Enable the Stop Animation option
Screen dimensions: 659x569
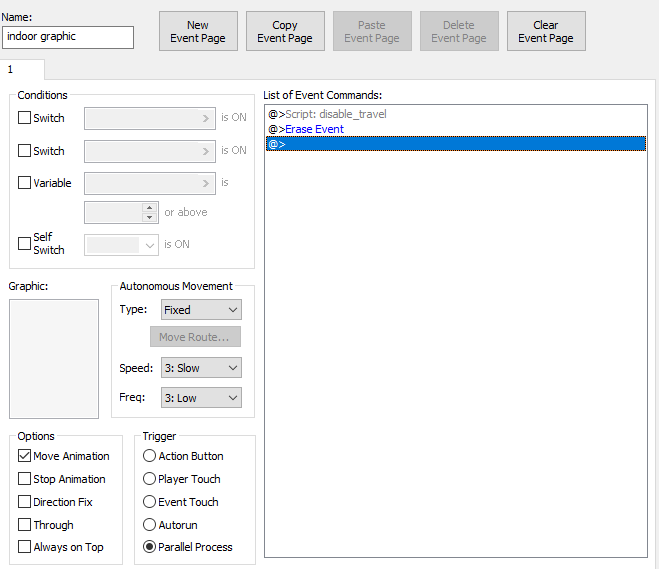[25, 479]
